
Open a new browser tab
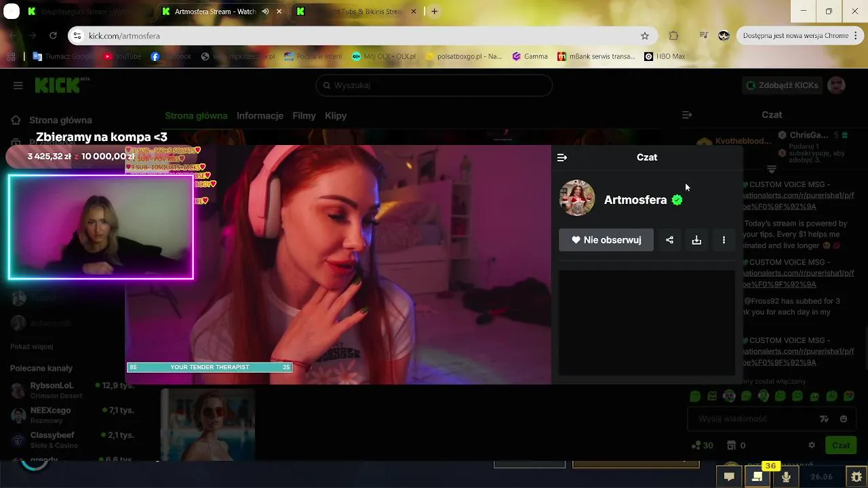pos(434,12)
